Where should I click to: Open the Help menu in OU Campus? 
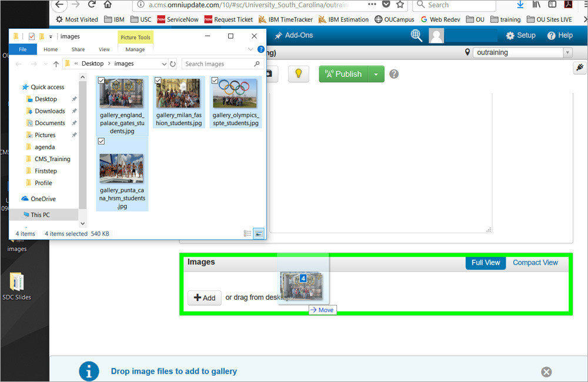click(x=560, y=36)
